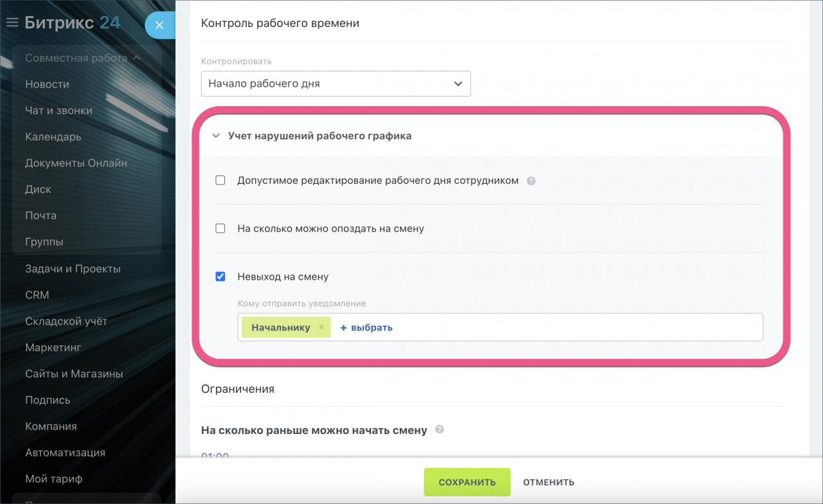Open Маркетинг in the sidebar
823x504 pixels.
[53, 348]
